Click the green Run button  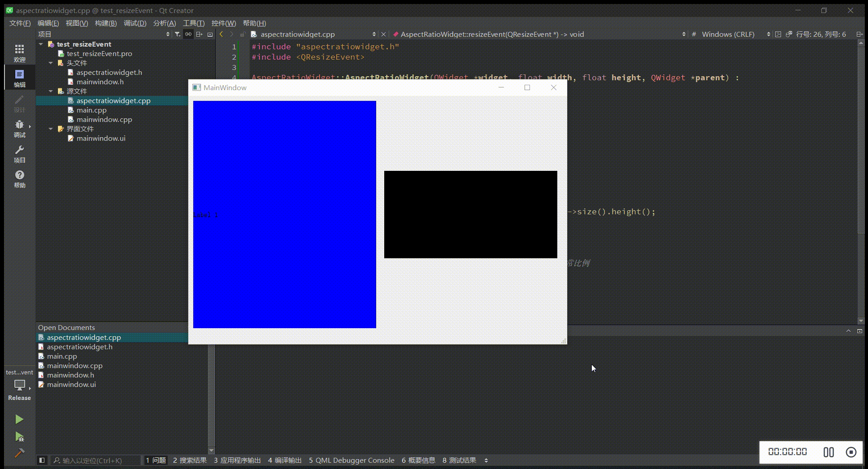[x=19, y=419]
